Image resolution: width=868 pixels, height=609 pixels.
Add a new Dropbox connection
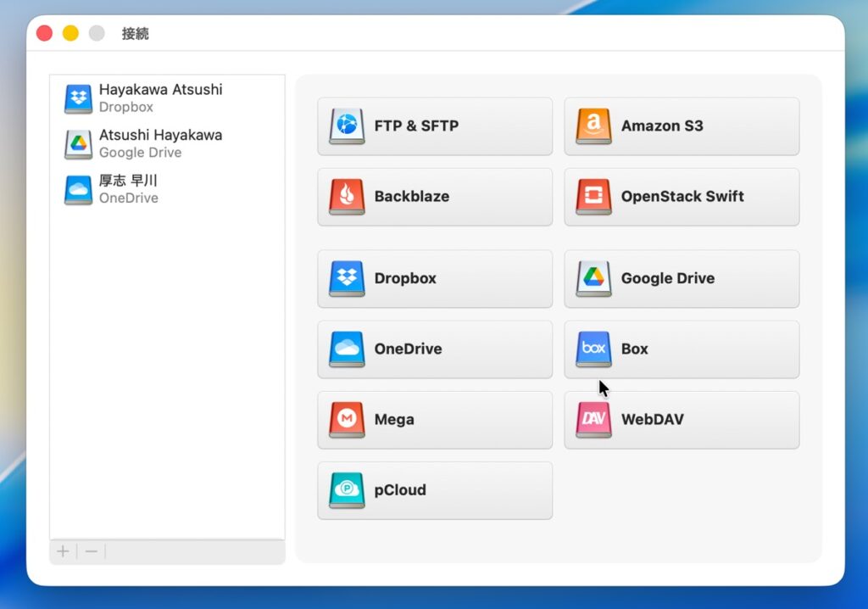[x=434, y=278]
